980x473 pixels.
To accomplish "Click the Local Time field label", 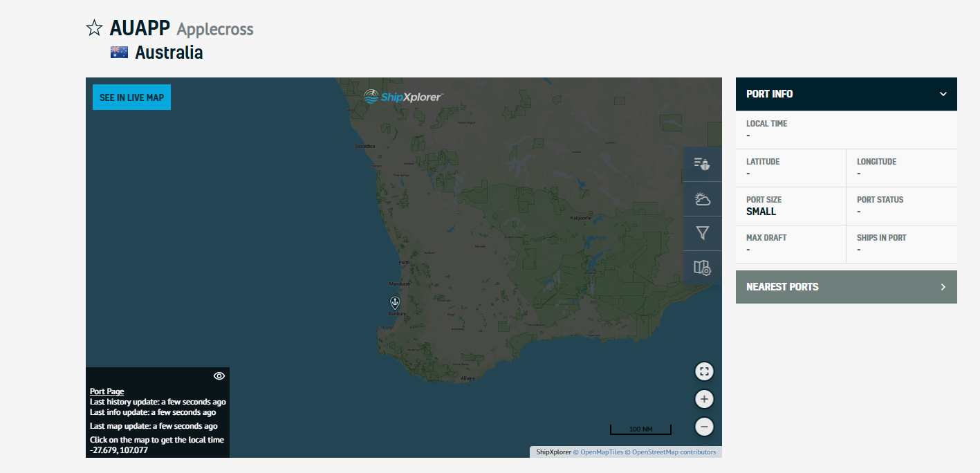I will [767, 124].
